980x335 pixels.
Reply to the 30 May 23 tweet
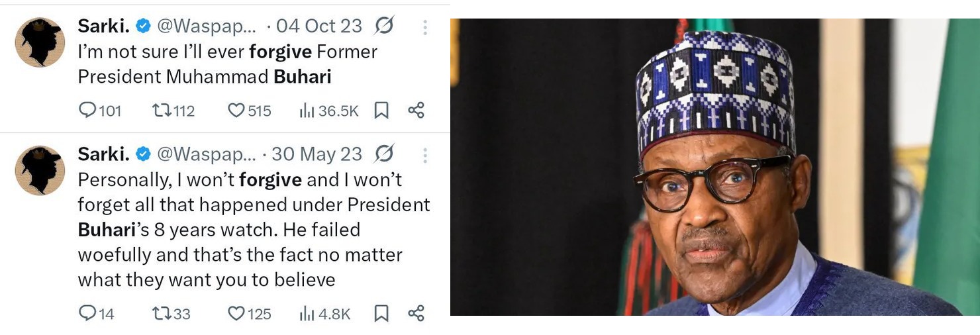[x=88, y=313]
